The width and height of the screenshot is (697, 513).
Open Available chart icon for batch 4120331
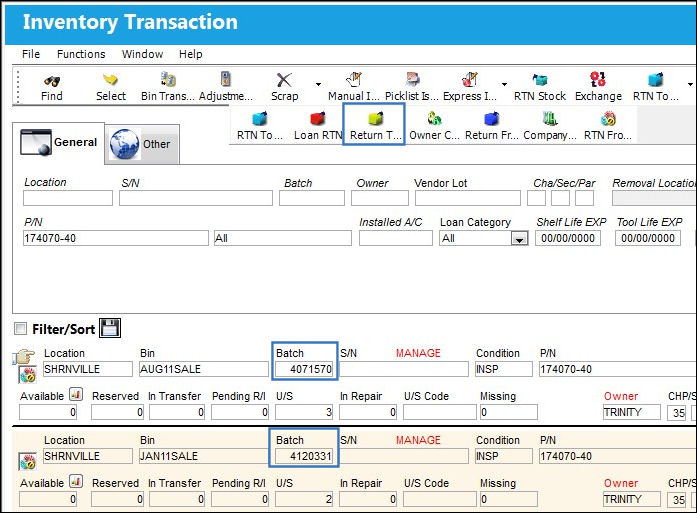coord(76,481)
